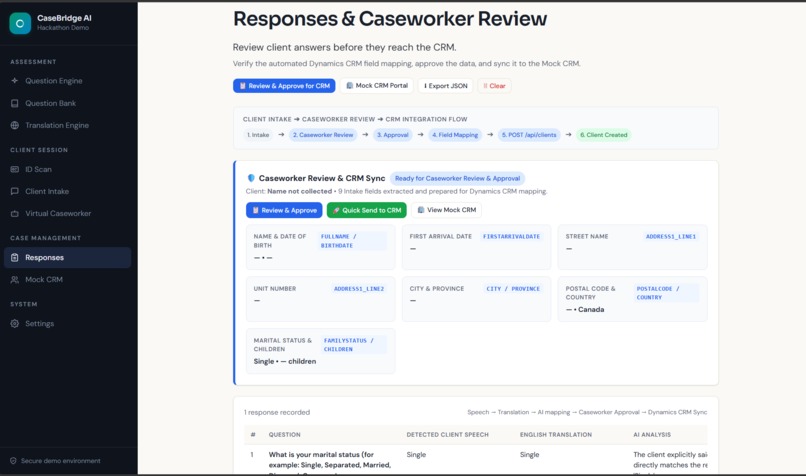This screenshot has height=476, width=806.
Task: Click the DETECTED CLIENT SPEECH column header
Action: [447, 435]
